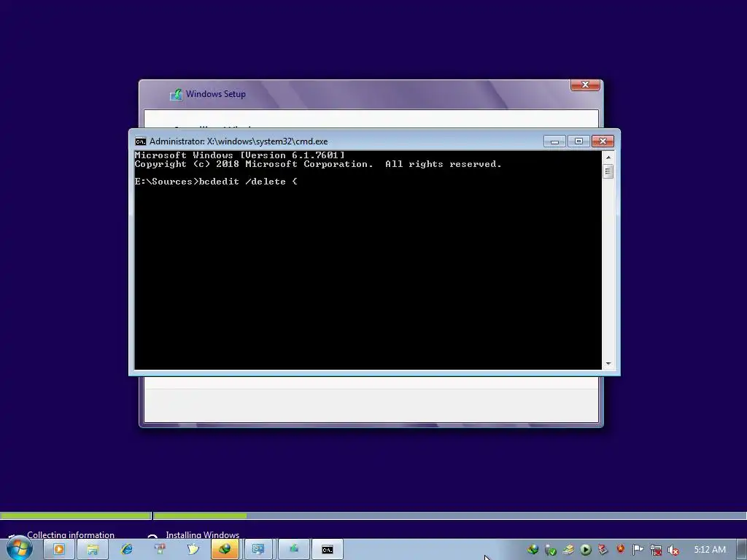747x560 pixels.
Task: Click scroll down arrow in cmd window
Action: click(x=608, y=364)
